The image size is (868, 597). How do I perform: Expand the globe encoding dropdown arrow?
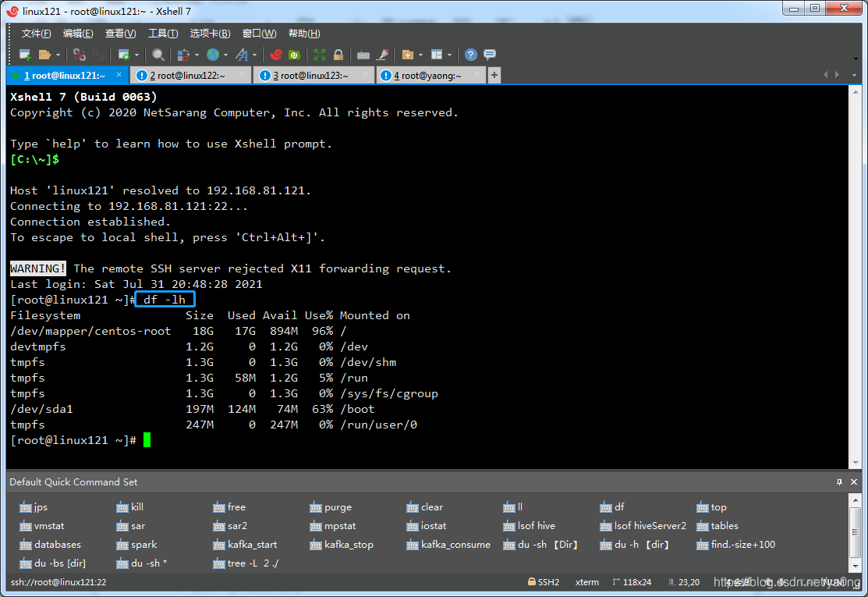(x=225, y=55)
